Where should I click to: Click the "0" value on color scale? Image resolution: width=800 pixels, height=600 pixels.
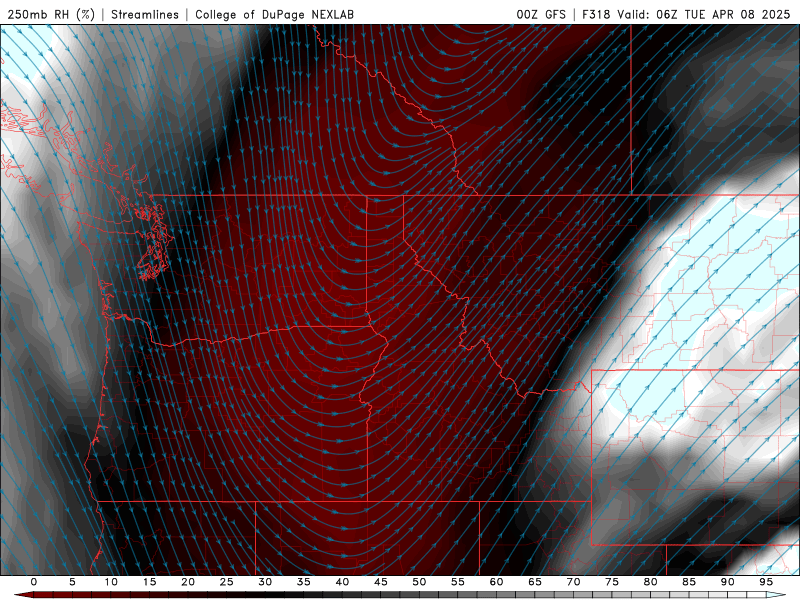point(34,582)
